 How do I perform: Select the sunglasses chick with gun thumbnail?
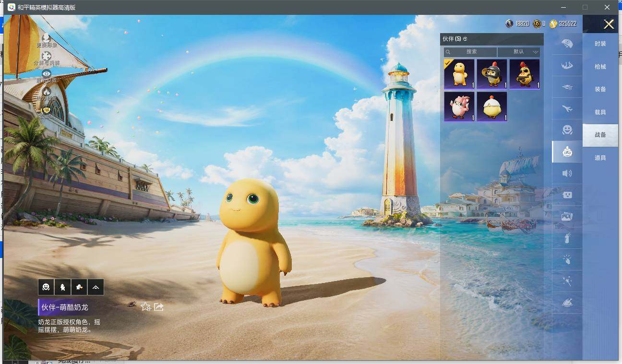coord(525,74)
